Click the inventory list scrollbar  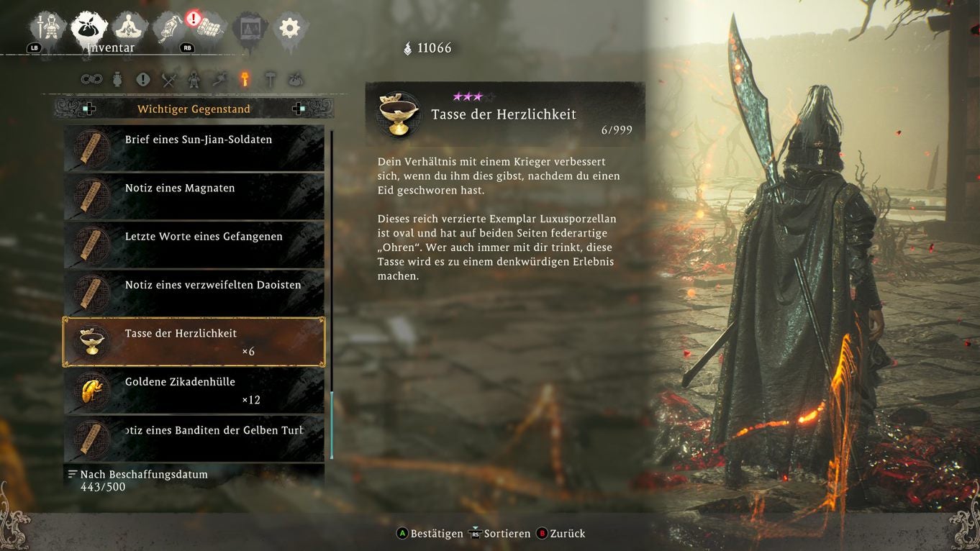click(x=332, y=295)
